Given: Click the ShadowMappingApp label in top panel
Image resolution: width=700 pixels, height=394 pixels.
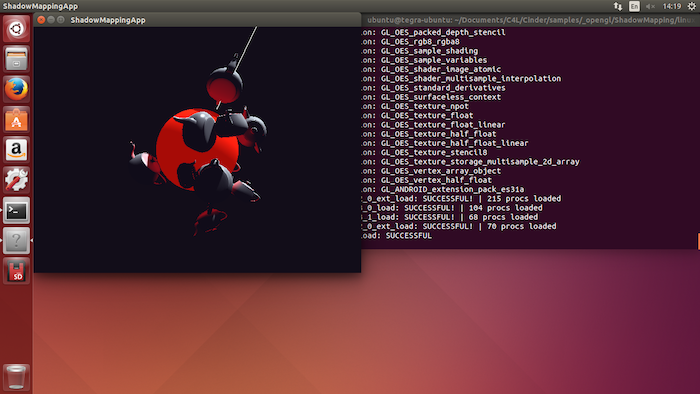Looking at the screenshot, I should [40, 6].
